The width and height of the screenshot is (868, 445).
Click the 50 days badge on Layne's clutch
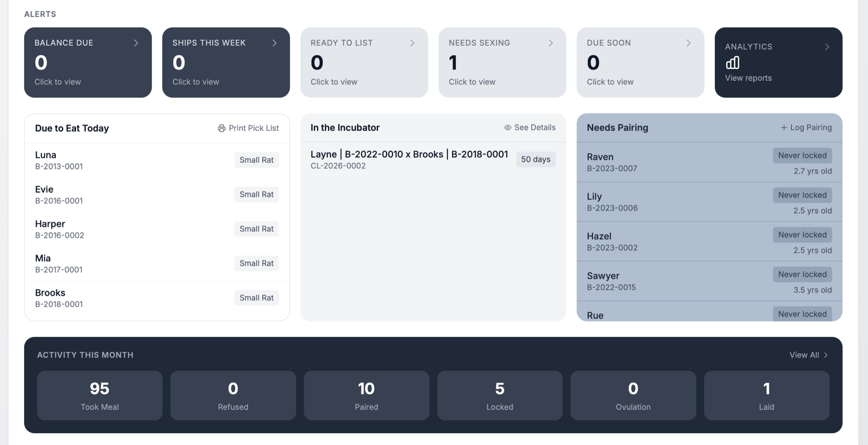point(536,159)
